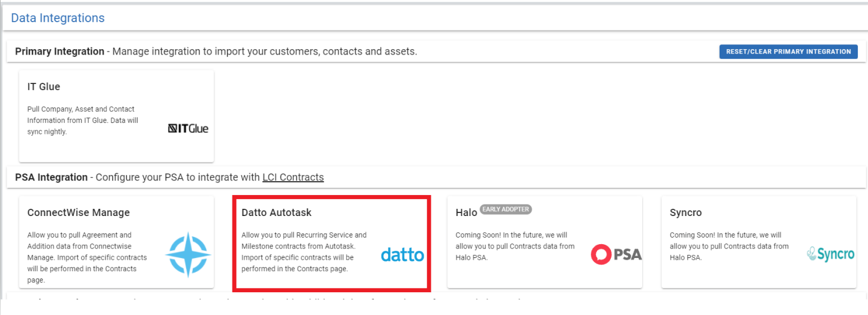Click the ConnectWise Manage description text
Viewport: 868px width, 315px height.
pyautogui.click(x=87, y=257)
